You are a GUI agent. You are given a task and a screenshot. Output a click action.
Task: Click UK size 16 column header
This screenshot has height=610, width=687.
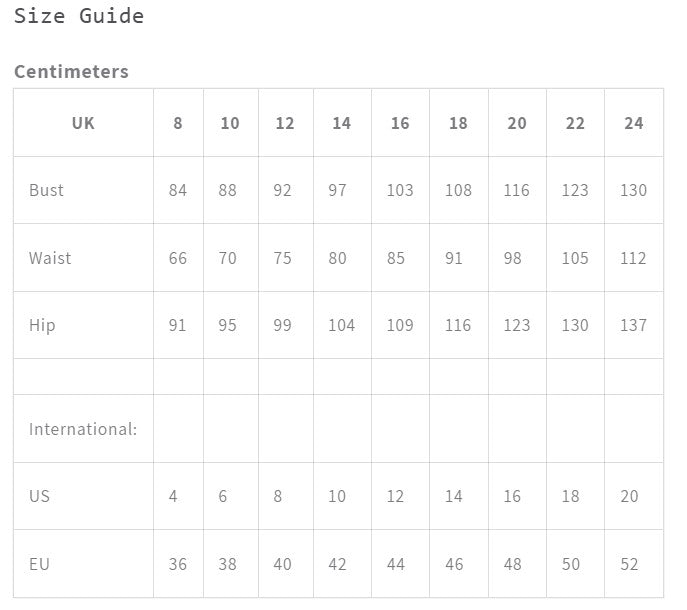tap(400, 123)
